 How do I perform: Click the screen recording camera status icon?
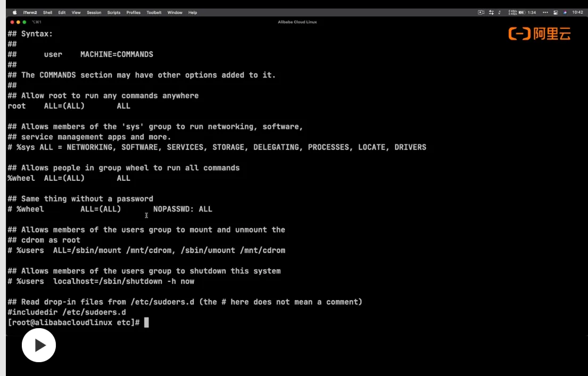481,12
